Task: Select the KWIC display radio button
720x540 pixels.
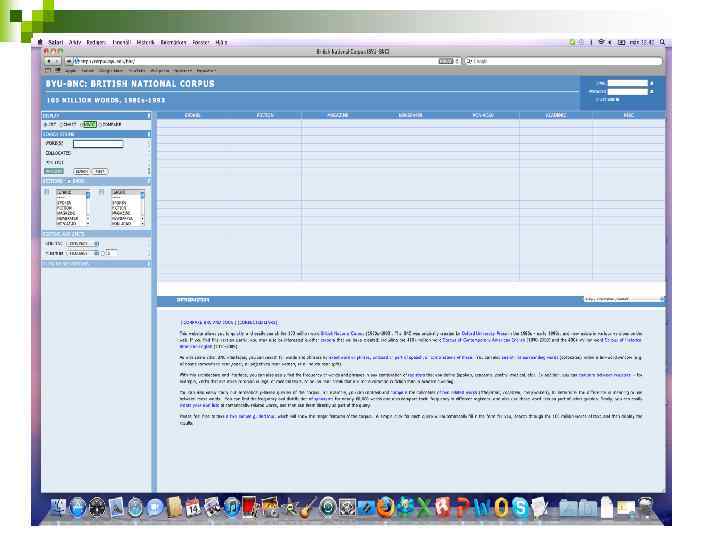Action: tap(82, 125)
